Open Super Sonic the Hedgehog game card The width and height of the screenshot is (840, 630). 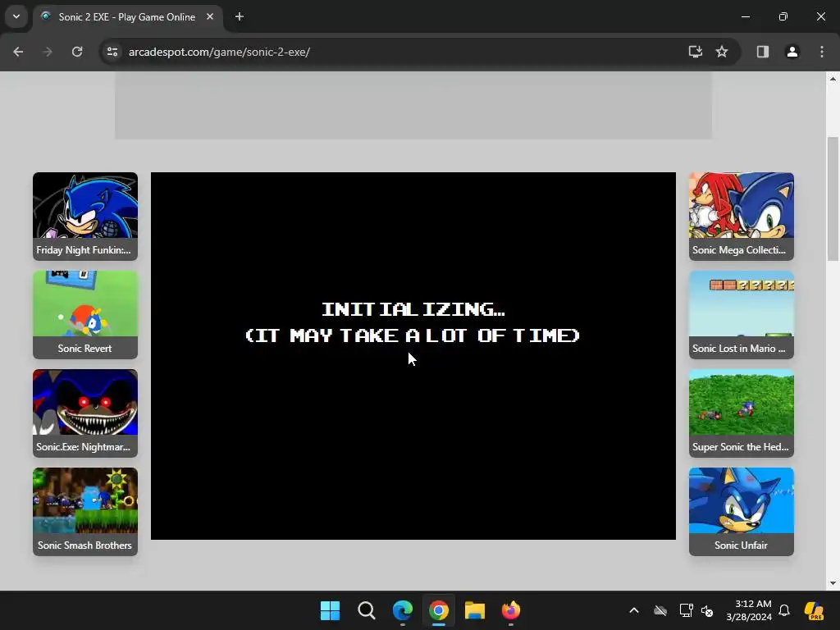click(x=742, y=413)
